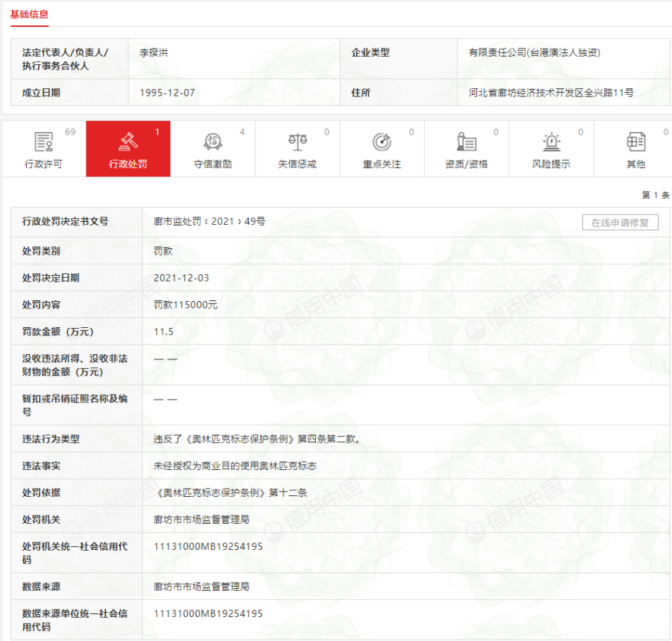Click the 罚款金额（万元）label
Screen dimensions: 672x641
coord(57,332)
